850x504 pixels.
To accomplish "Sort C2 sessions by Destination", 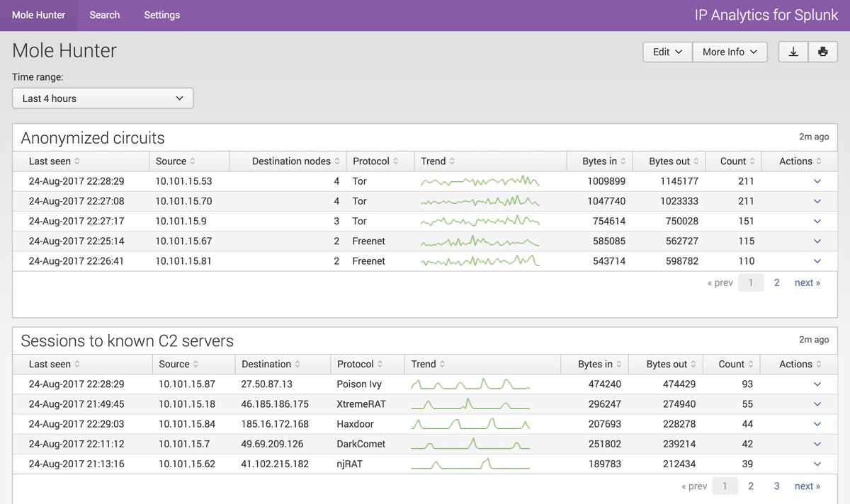I will pos(271,364).
